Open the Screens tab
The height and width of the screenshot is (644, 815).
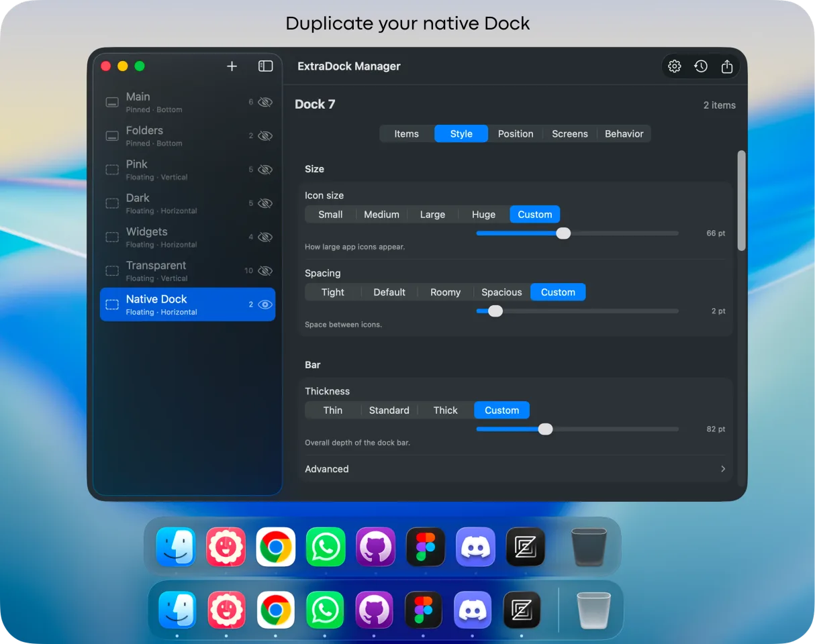(570, 133)
